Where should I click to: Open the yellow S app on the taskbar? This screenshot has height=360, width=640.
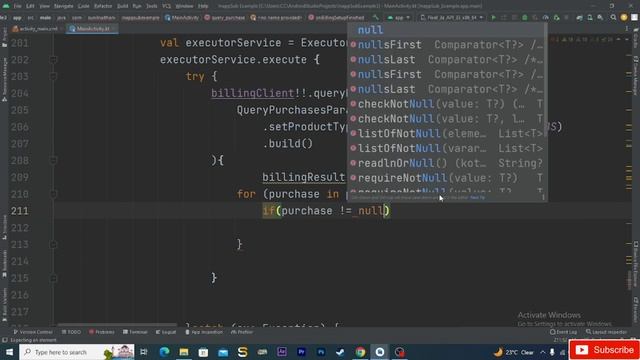[x=242, y=352]
